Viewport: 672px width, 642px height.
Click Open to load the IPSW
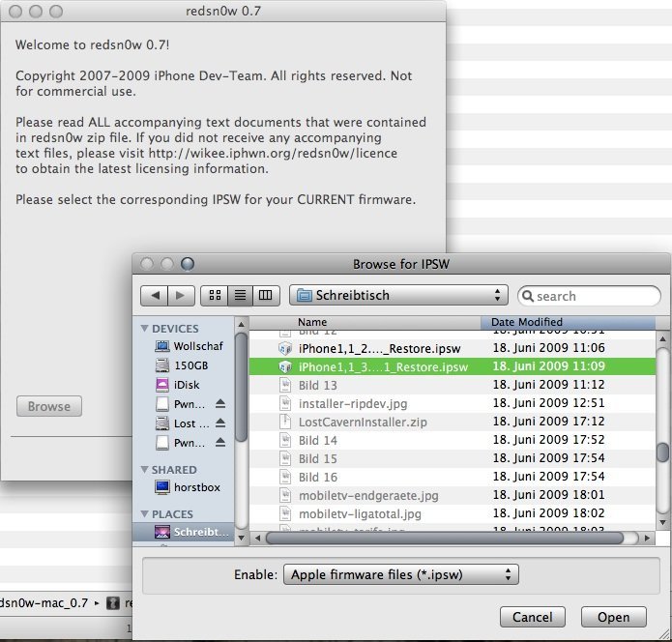click(613, 617)
